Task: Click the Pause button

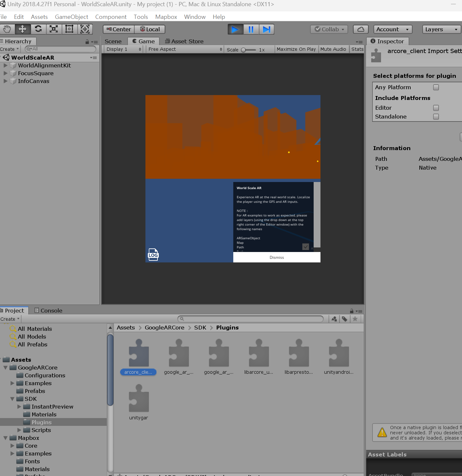Action: (x=251, y=29)
